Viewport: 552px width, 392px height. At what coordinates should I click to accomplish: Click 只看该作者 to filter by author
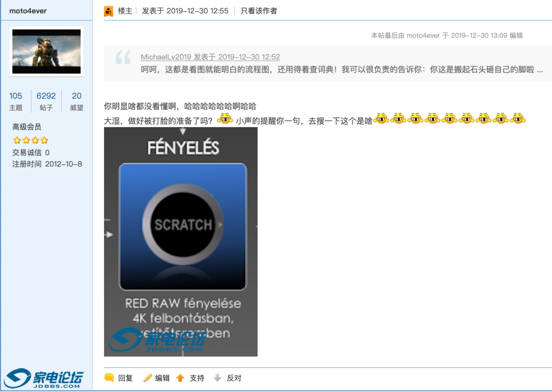(x=259, y=11)
